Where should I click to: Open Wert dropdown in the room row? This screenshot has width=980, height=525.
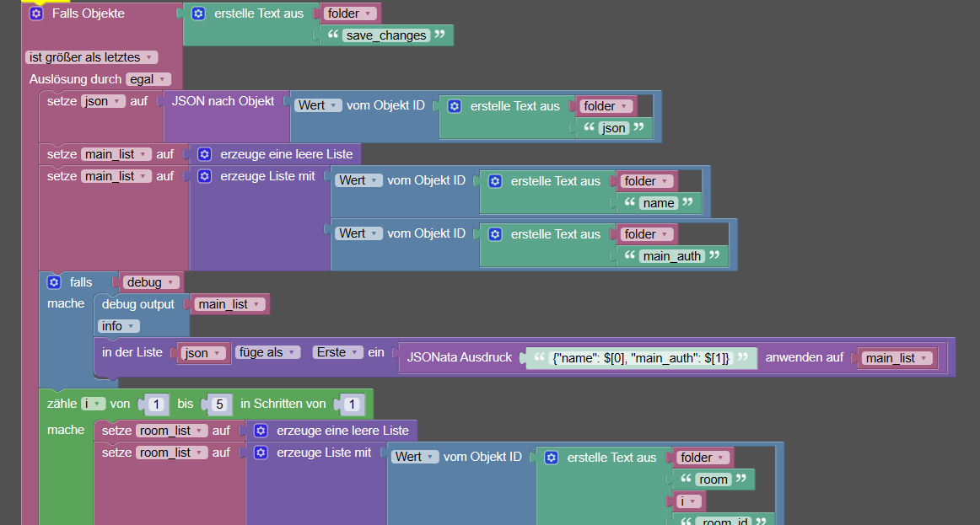point(415,457)
